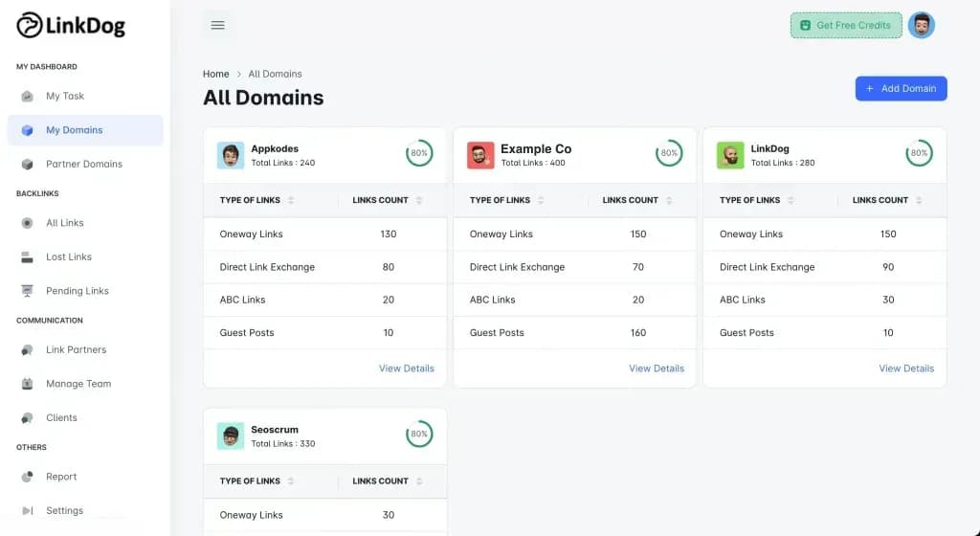Click the Pending Links icon
Image resolution: width=980 pixels, height=536 pixels.
[x=27, y=291]
